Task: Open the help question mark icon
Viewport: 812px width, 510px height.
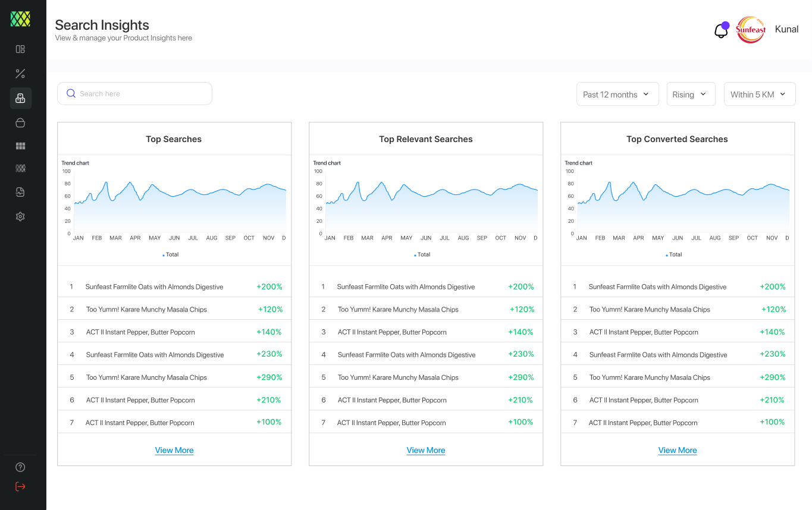Action: tap(20, 467)
